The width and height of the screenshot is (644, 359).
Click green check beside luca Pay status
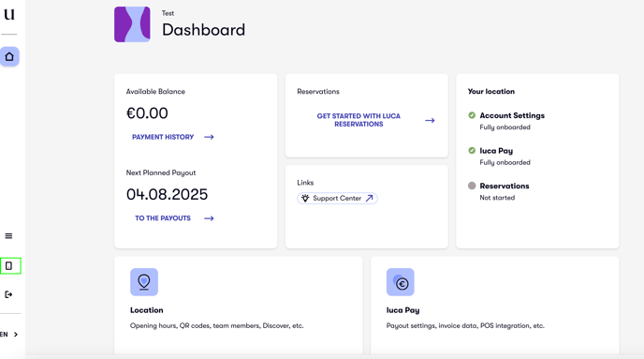point(472,151)
